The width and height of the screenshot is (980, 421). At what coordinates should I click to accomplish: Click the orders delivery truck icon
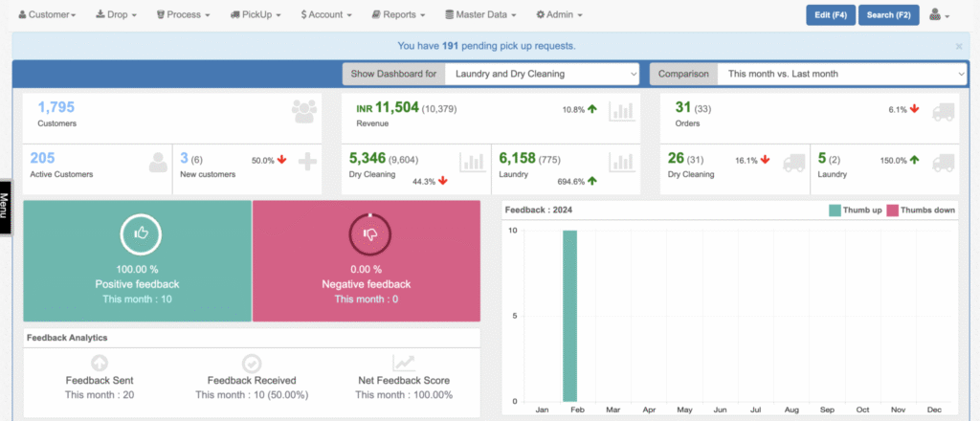pyautogui.click(x=943, y=111)
